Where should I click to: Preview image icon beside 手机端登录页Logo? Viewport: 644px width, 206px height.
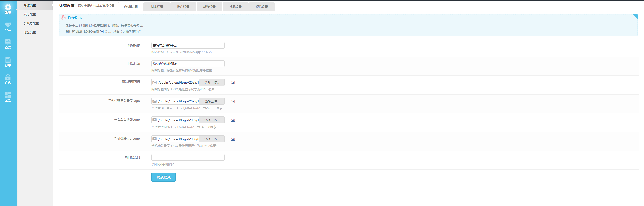(233, 139)
